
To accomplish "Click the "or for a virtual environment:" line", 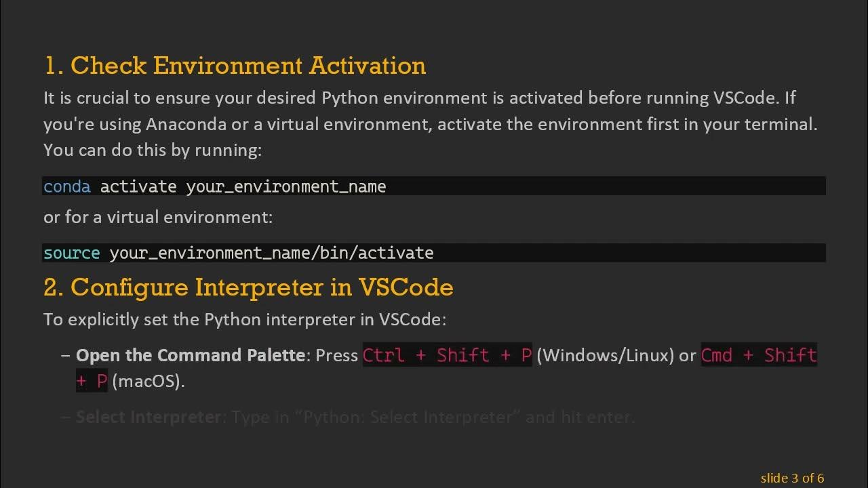I will pyautogui.click(x=158, y=218).
